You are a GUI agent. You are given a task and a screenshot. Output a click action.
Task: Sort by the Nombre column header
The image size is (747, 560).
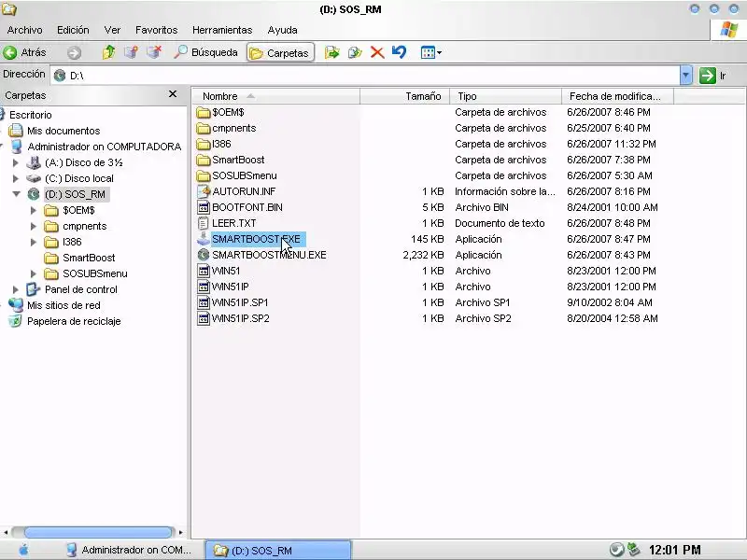[x=276, y=96]
